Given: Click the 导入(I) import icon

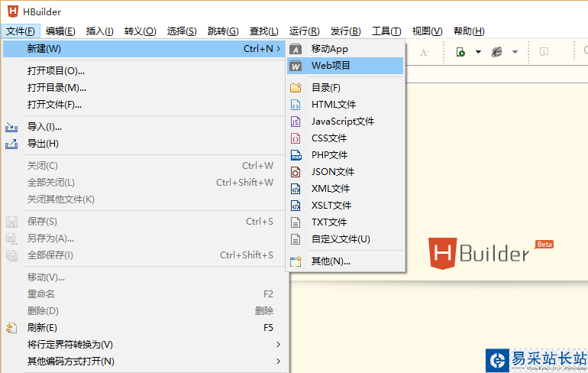Looking at the screenshot, I should pyautogui.click(x=11, y=127).
